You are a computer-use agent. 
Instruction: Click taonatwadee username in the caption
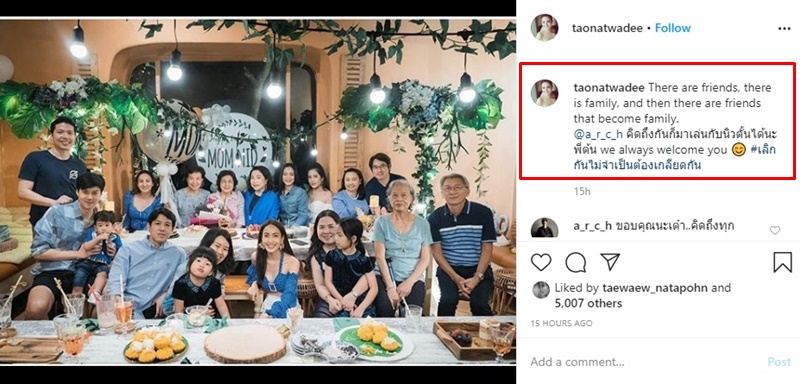(x=609, y=88)
